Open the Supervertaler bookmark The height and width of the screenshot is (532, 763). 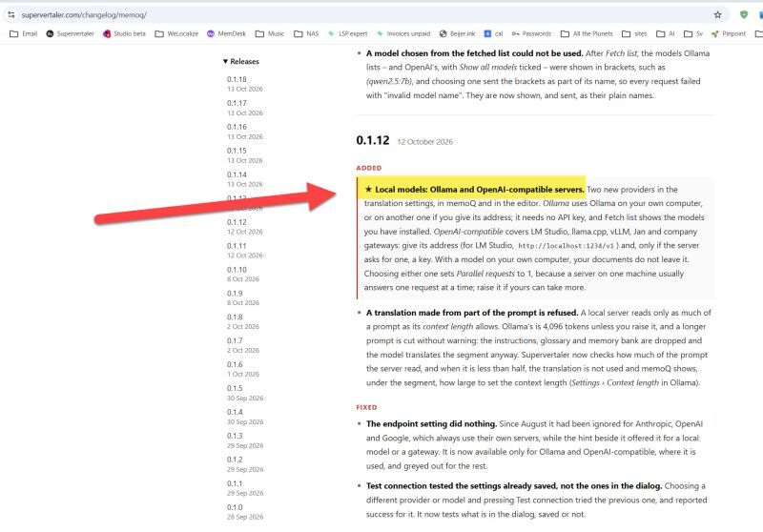(x=70, y=33)
